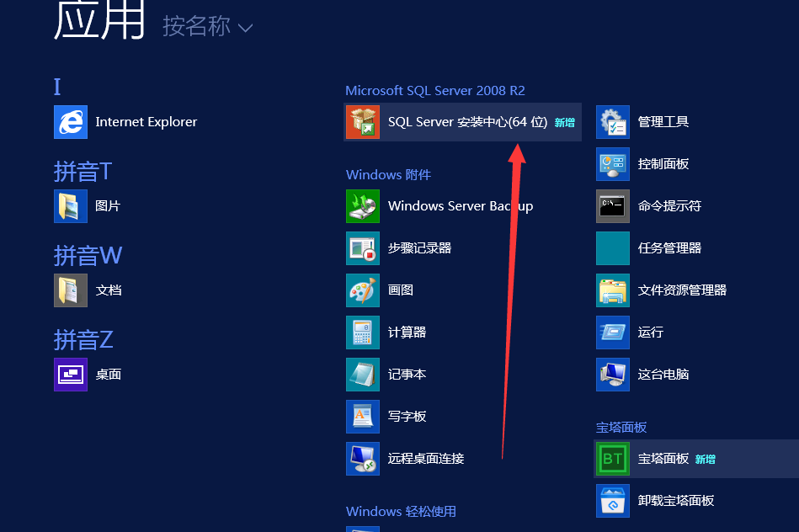This screenshot has width=799, height=532.
Task: Open 卸载宝塔面板 uninstall icon
Action: pos(613,501)
